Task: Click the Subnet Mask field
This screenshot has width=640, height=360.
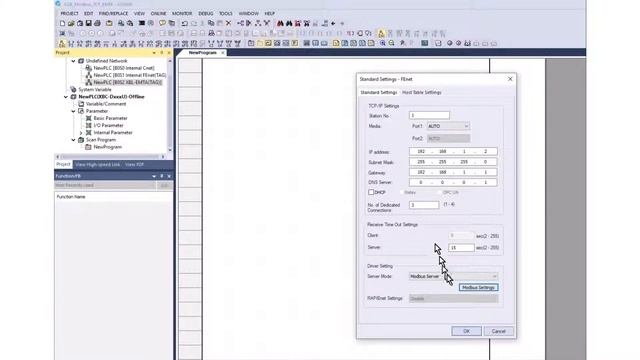Action: coord(453,162)
